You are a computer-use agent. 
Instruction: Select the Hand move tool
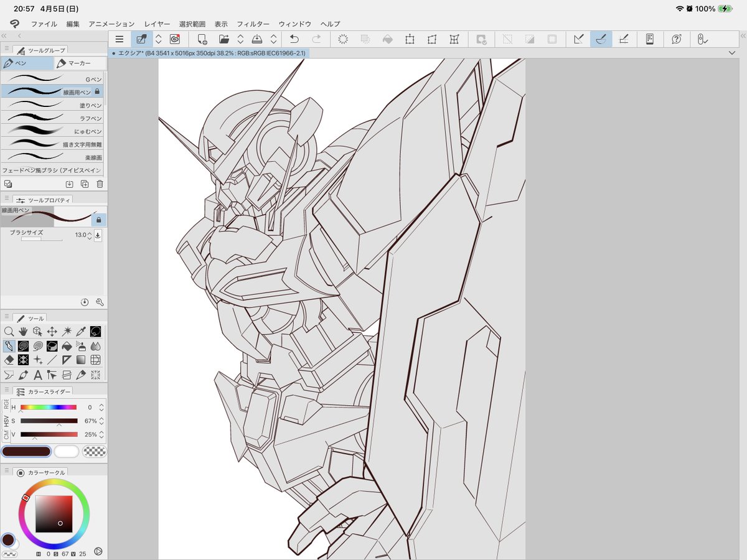click(23, 332)
